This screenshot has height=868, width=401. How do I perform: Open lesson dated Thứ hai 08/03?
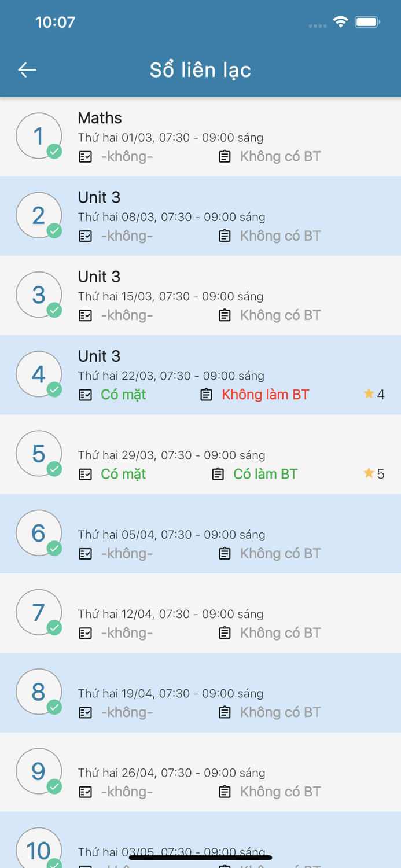click(171, 217)
